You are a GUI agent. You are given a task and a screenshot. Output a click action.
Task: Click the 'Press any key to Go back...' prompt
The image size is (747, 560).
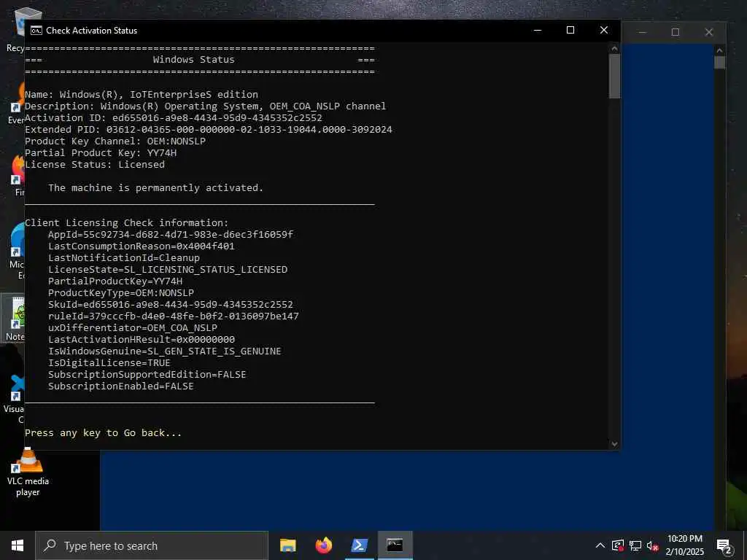tap(103, 433)
